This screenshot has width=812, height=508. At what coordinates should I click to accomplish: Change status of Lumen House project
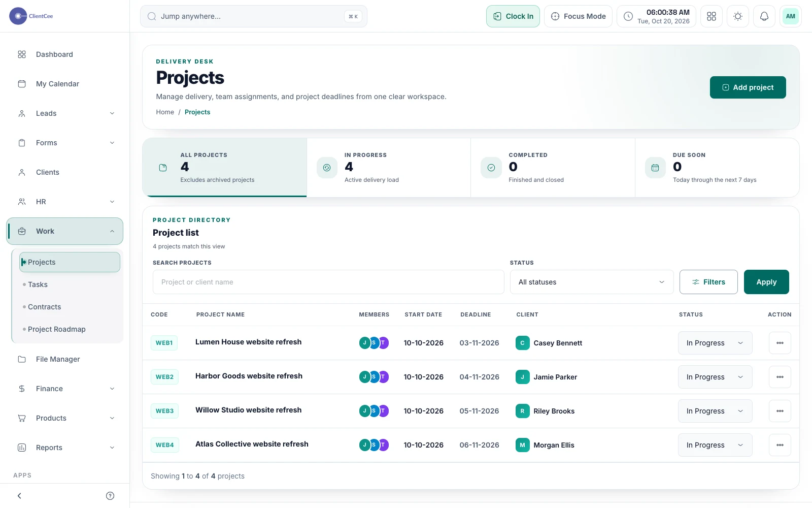pos(715,343)
